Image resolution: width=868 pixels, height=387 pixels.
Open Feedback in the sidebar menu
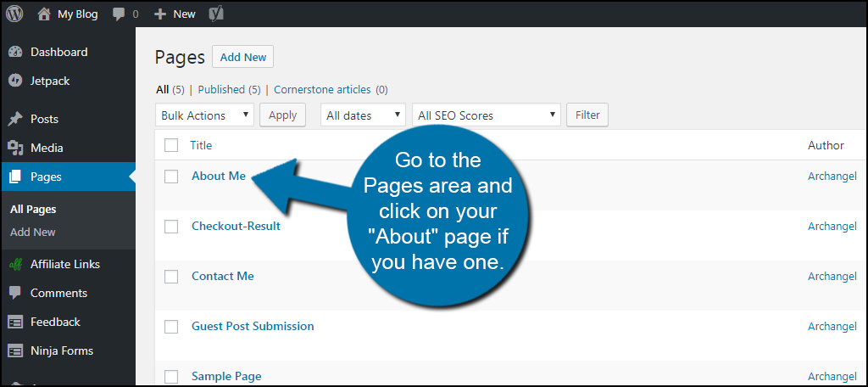55,322
